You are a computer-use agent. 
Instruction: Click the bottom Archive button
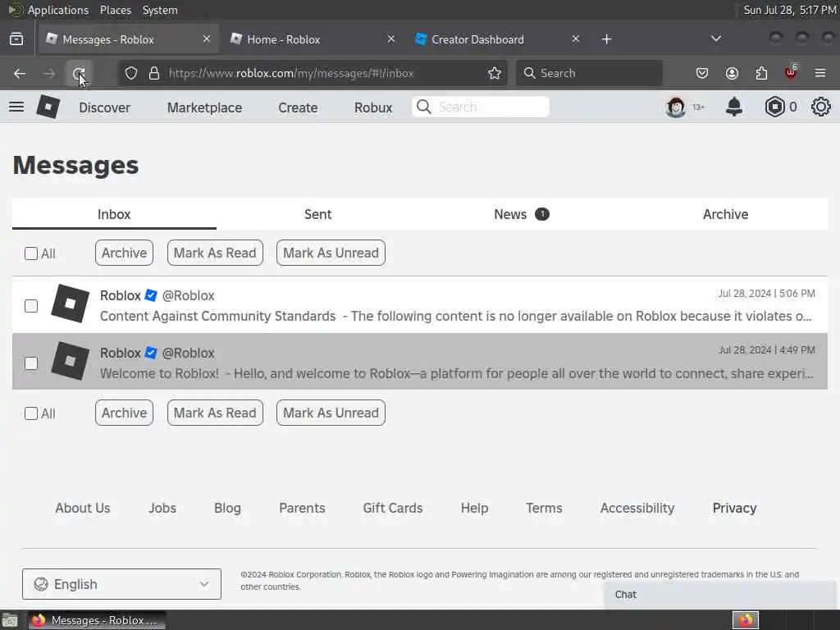tap(125, 413)
